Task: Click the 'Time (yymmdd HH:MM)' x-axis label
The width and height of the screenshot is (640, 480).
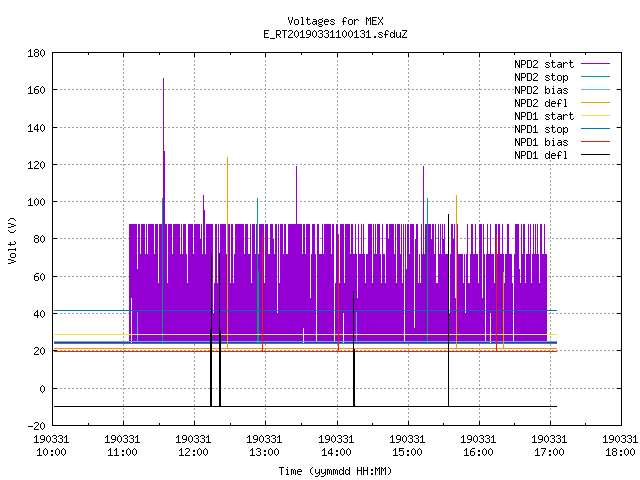Action: point(335,471)
